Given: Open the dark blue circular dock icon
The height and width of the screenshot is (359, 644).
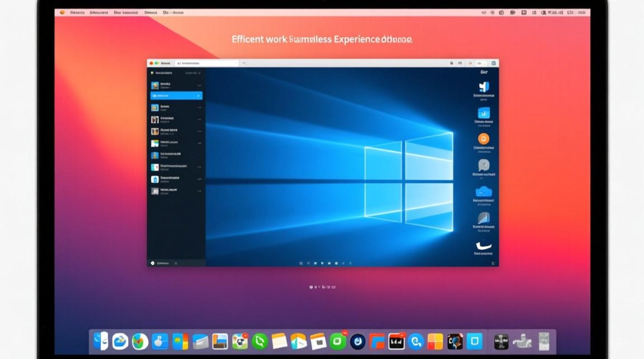Looking at the screenshot, I should (357, 341).
